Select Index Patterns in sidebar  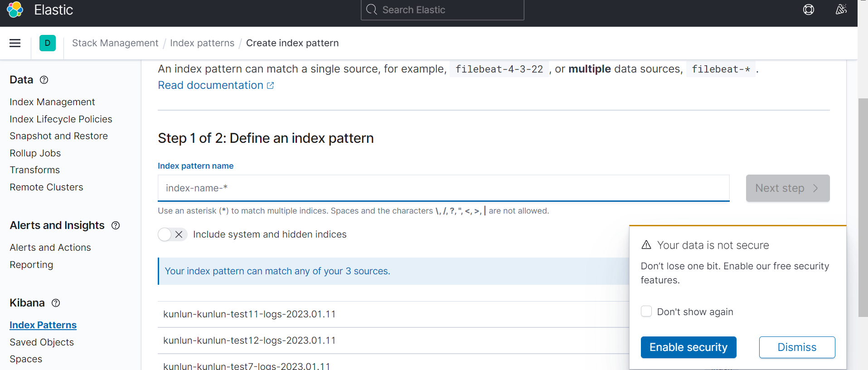click(43, 325)
